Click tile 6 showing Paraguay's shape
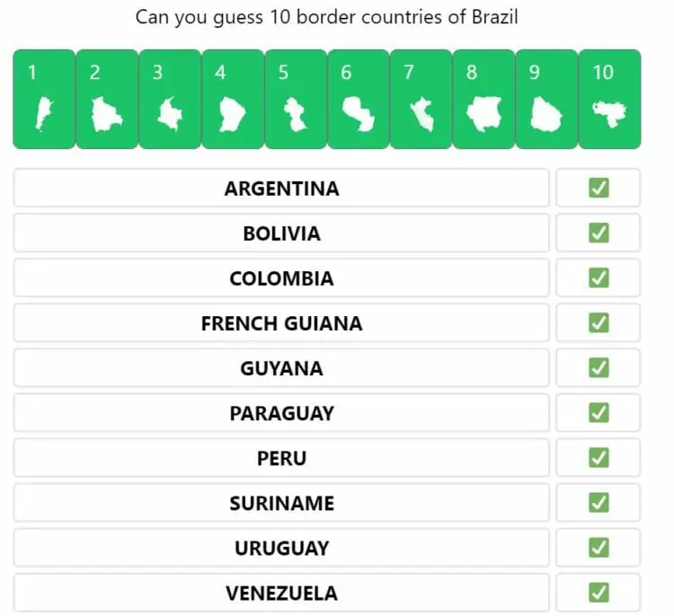Image resolution: width=674 pixels, height=616 pixels. pos(359,99)
